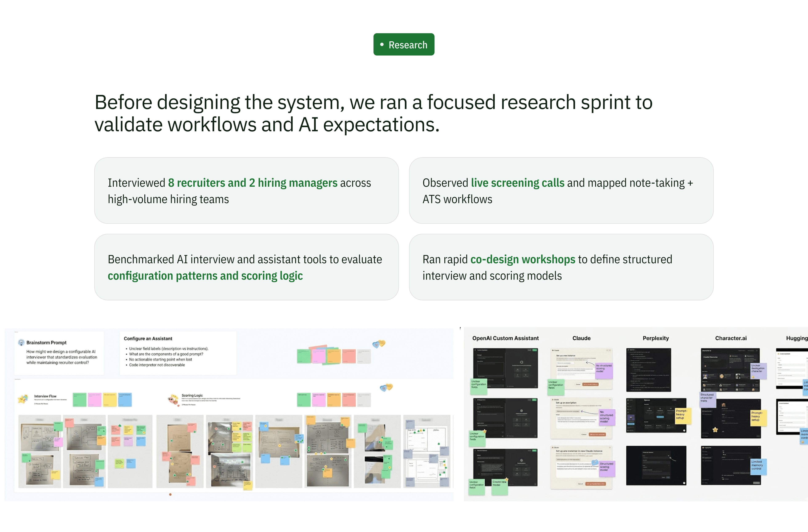Click the heart stickers above Scoring Logic notes
This screenshot has height=532, width=808.
click(386, 387)
